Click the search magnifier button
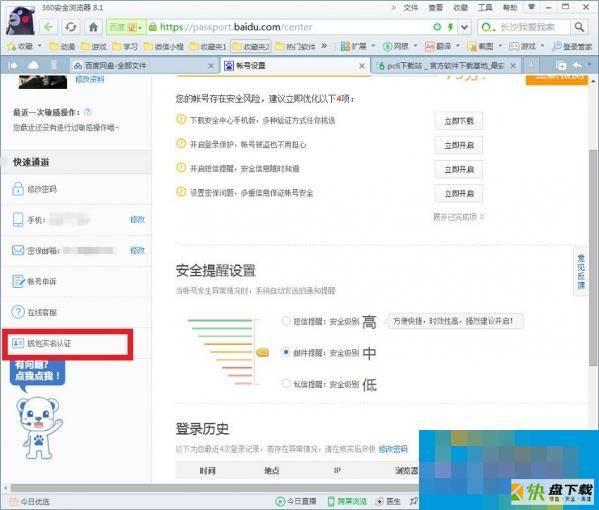 tap(579, 27)
